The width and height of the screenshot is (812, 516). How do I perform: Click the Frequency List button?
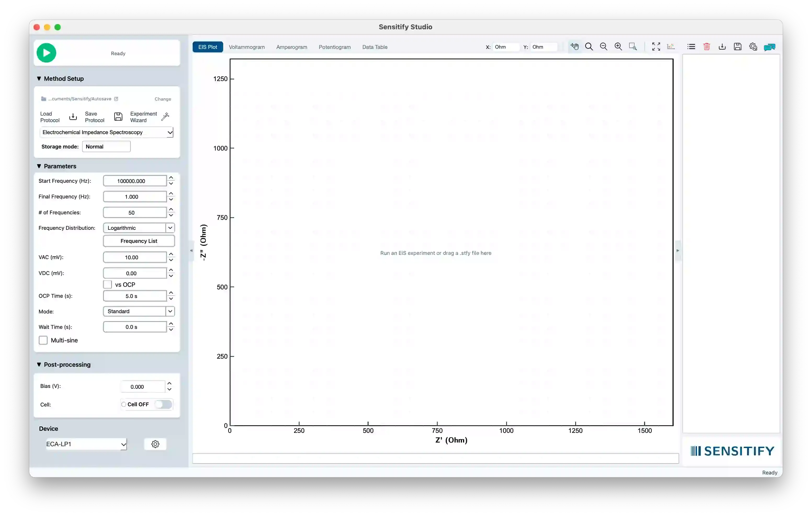coord(139,241)
